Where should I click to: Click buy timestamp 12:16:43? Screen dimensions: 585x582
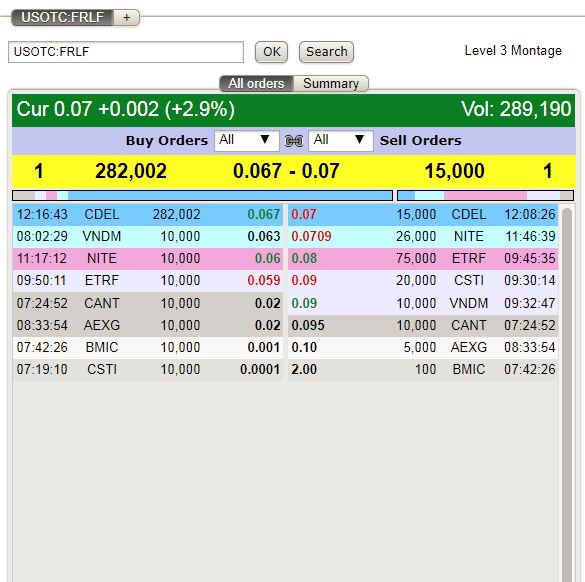click(42, 215)
